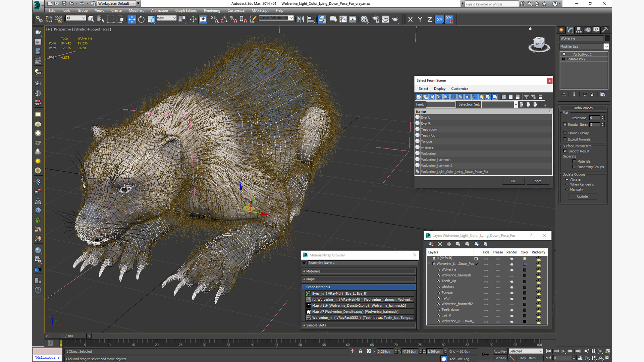Click the Key Filters button
Image resolution: width=644 pixels, height=362 pixels.
click(x=529, y=358)
